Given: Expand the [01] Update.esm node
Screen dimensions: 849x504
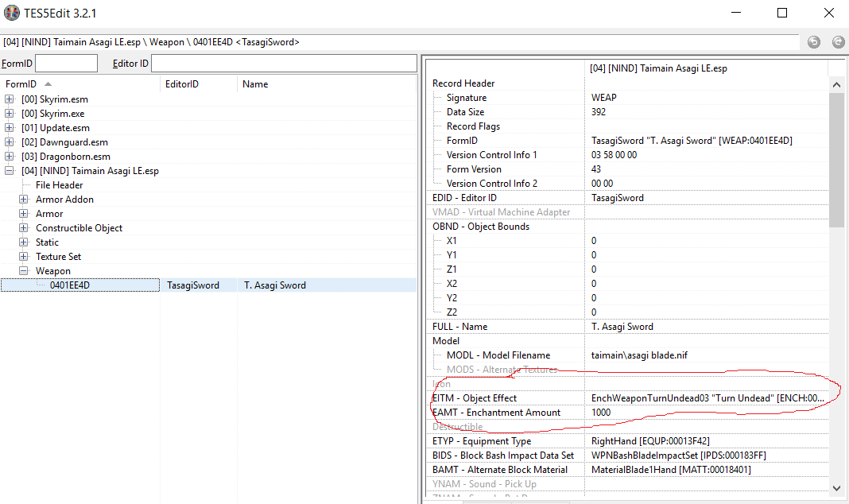Looking at the screenshot, I should point(10,128).
